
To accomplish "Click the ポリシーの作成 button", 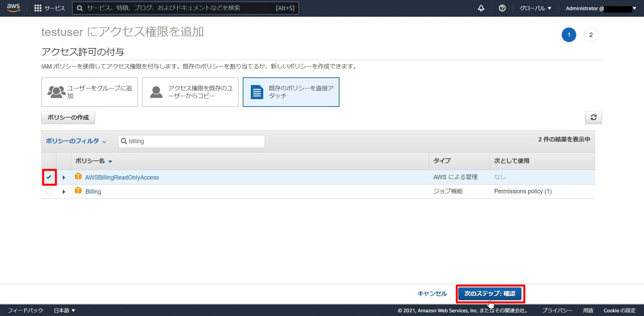I will click(x=68, y=117).
